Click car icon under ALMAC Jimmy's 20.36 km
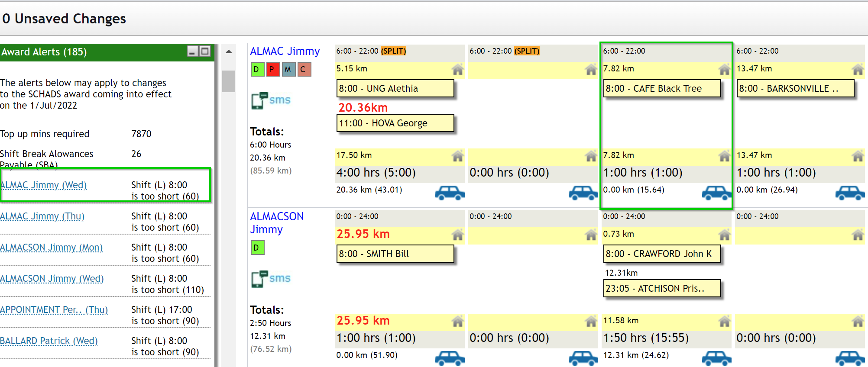The width and height of the screenshot is (868, 367). (x=449, y=193)
